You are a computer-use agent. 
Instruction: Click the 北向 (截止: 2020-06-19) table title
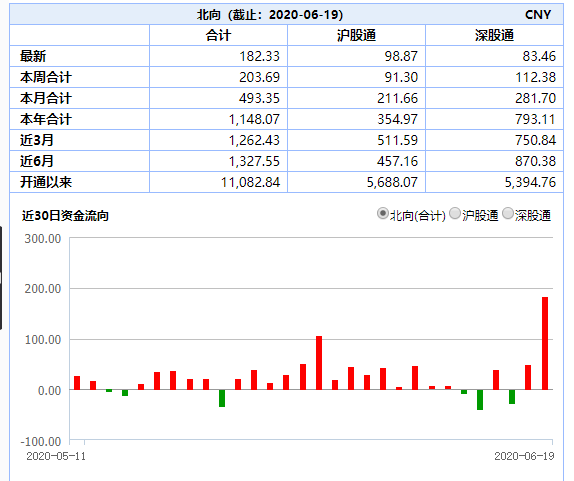[270, 15]
